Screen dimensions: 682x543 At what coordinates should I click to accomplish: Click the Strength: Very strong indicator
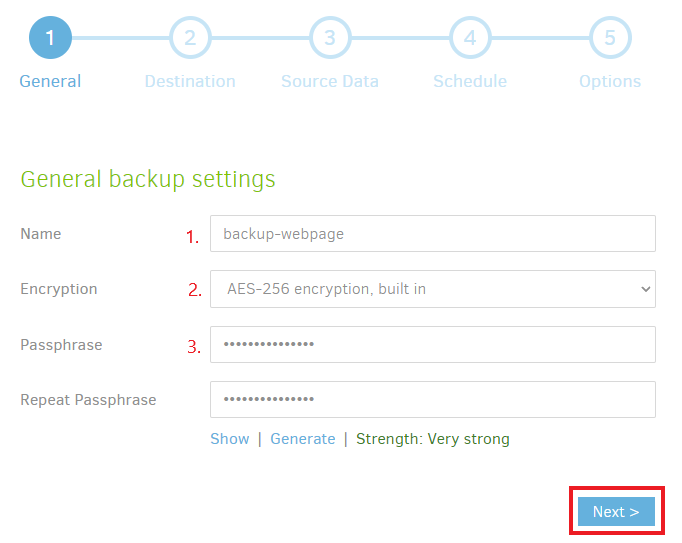point(433,439)
